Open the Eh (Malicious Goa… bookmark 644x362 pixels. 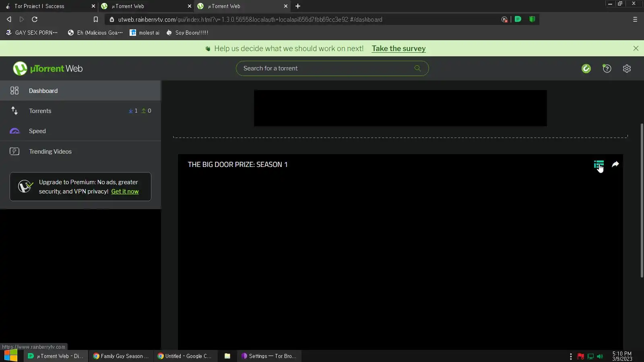pyautogui.click(x=95, y=33)
